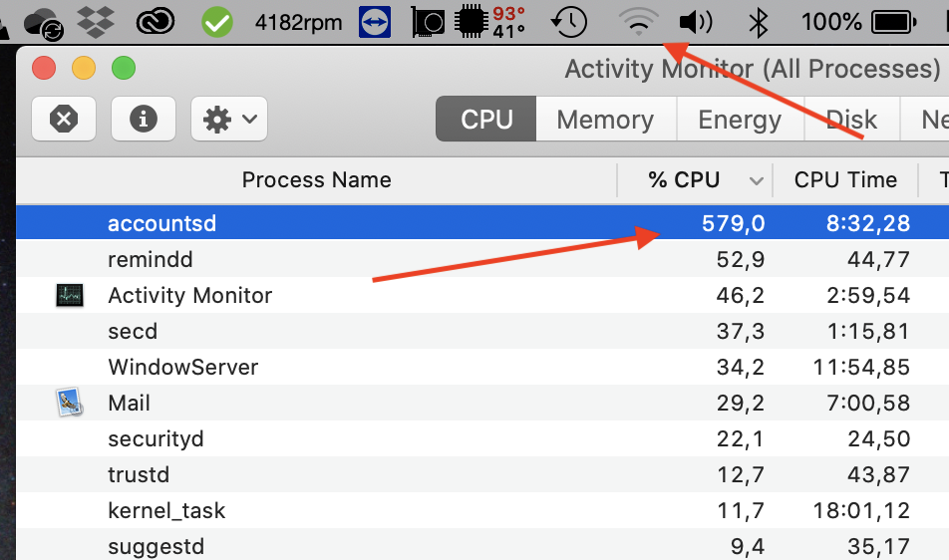The width and height of the screenshot is (949, 560).
Task: Click the Bluetooth menu bar icon
Action: click(759, 21)
